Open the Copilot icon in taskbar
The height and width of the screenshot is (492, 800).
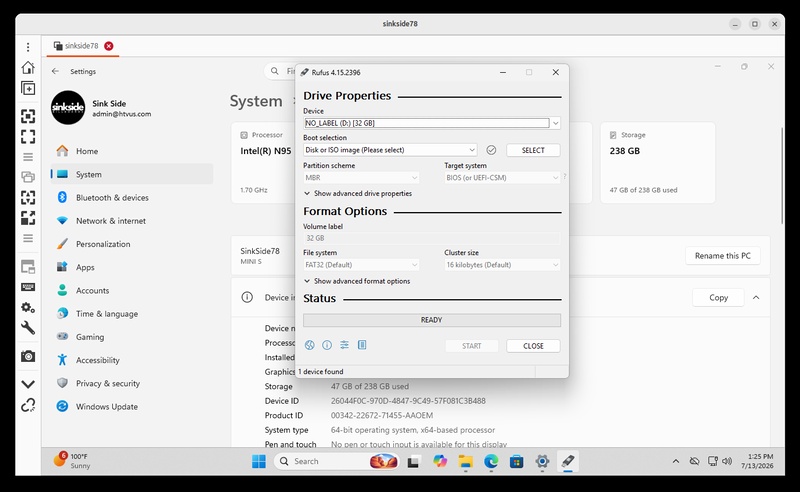(x=440, y=461)
